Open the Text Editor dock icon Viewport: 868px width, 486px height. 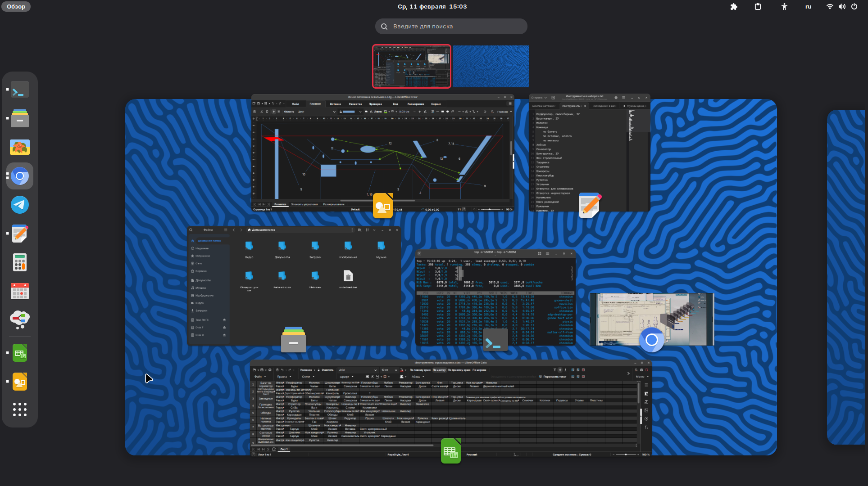(x=20, y=234)
